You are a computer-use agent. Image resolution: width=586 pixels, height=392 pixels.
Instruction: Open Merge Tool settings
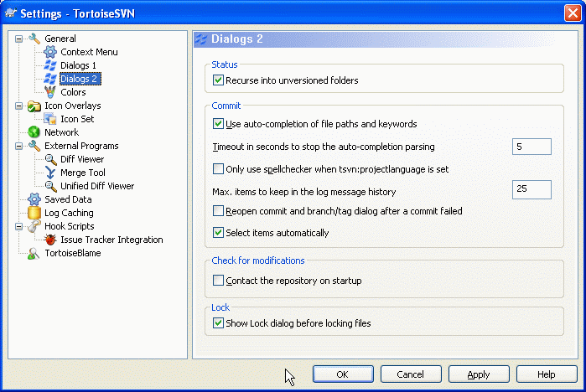[x=83, y=173]
